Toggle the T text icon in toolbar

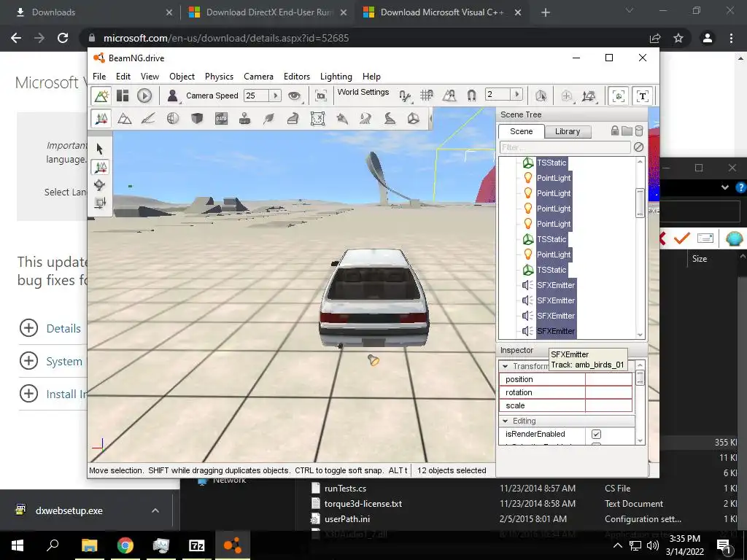coord(642,96)
